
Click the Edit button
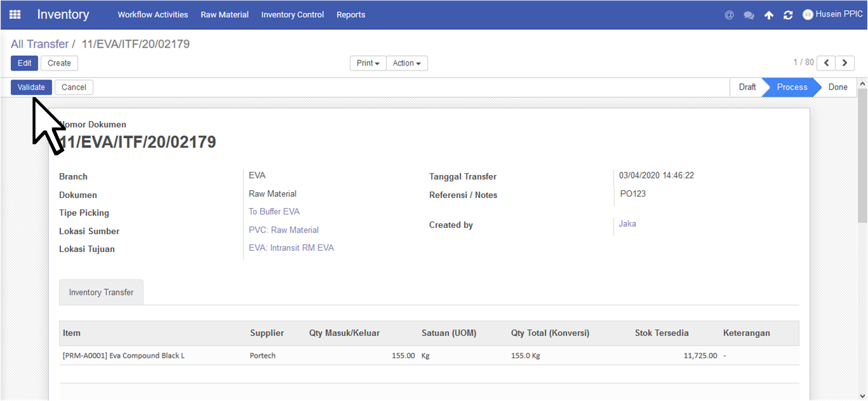click(x=24, y=63)
